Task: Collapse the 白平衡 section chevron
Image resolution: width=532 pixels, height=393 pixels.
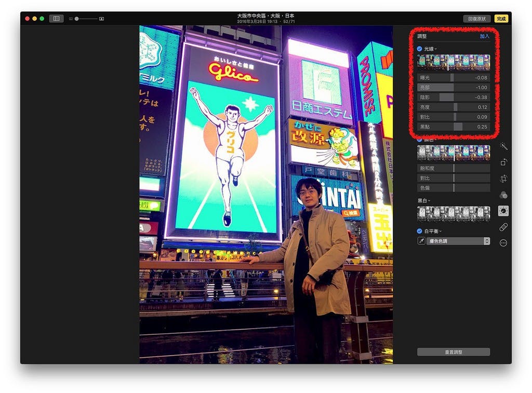Action: coord(441,231)
